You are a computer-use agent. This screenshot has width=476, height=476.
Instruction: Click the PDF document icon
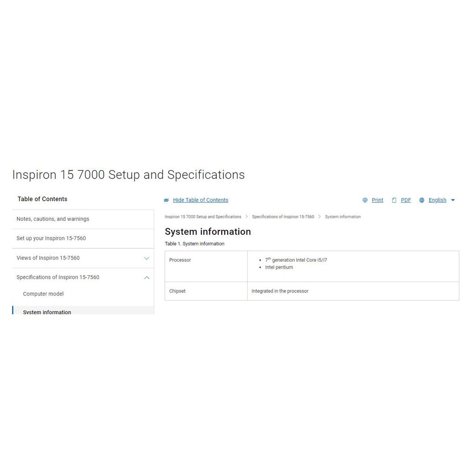[394, 200]
